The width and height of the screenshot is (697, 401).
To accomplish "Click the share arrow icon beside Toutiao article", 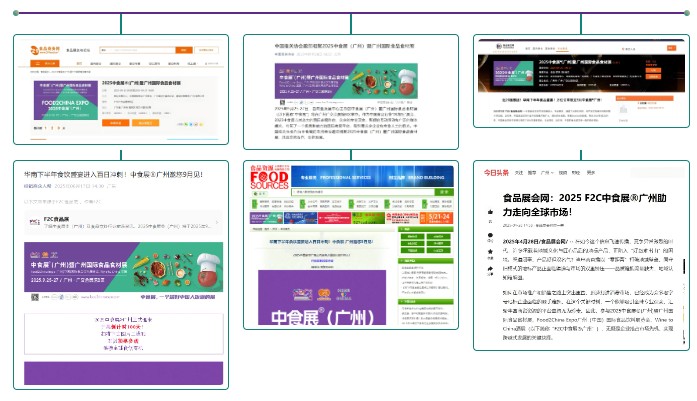I will click(490, 269).
